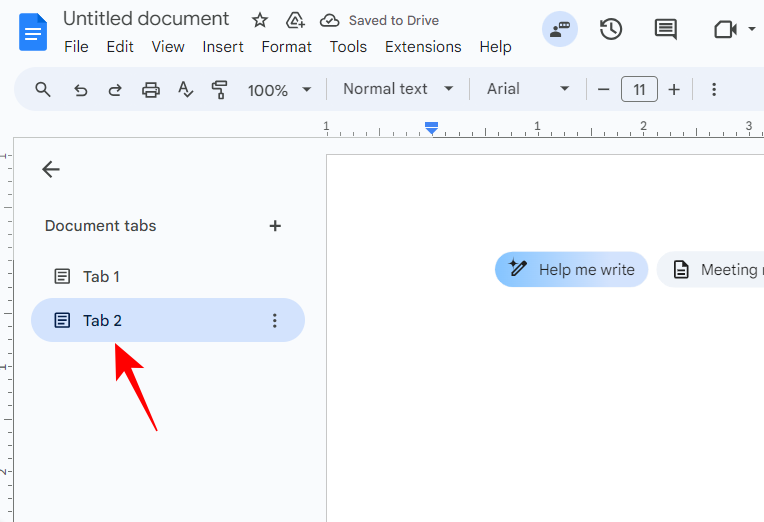Click the search magnifier in toolbar
764x522 pixels.
[x=43, y=90]
